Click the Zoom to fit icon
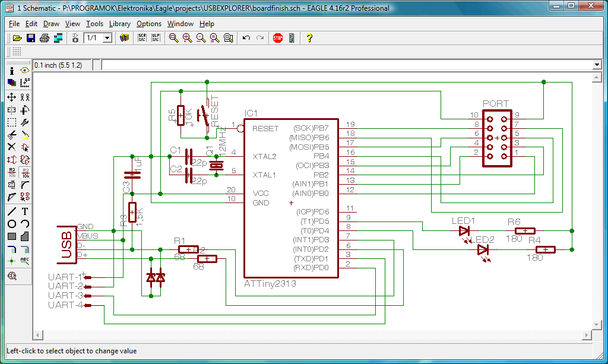608x364 pixels. [x=173, y=38]
